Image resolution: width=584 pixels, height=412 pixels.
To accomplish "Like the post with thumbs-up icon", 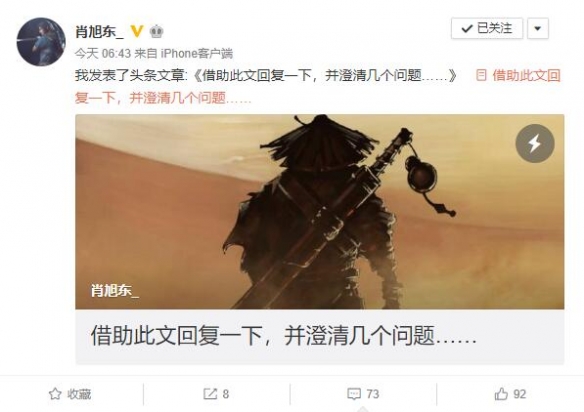I will (501, 394).
